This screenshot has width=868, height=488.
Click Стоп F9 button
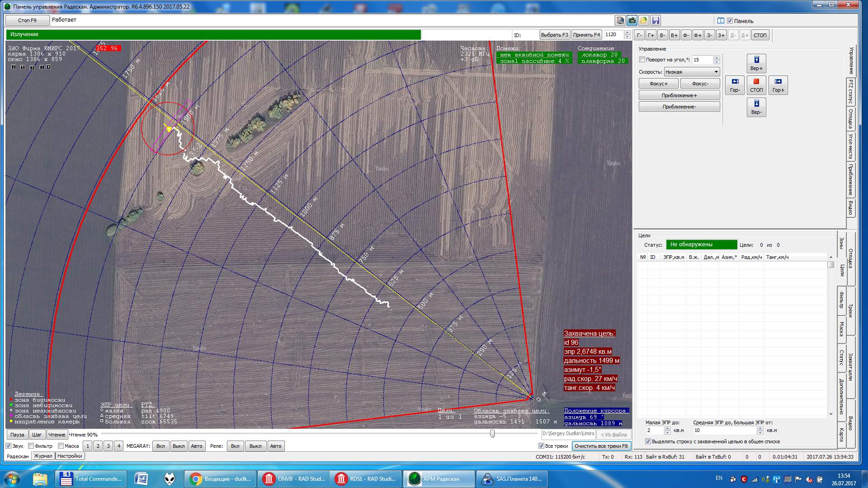click(x=27, y=20)
